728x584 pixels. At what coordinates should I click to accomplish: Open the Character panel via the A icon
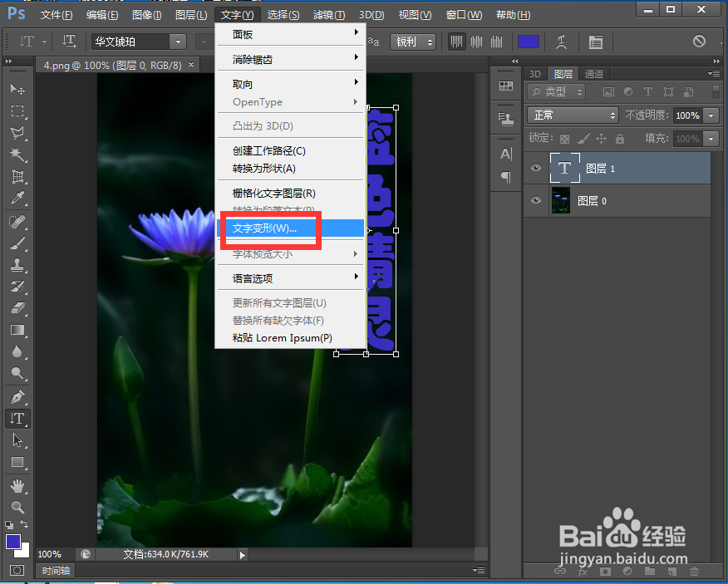pos(505,154)
